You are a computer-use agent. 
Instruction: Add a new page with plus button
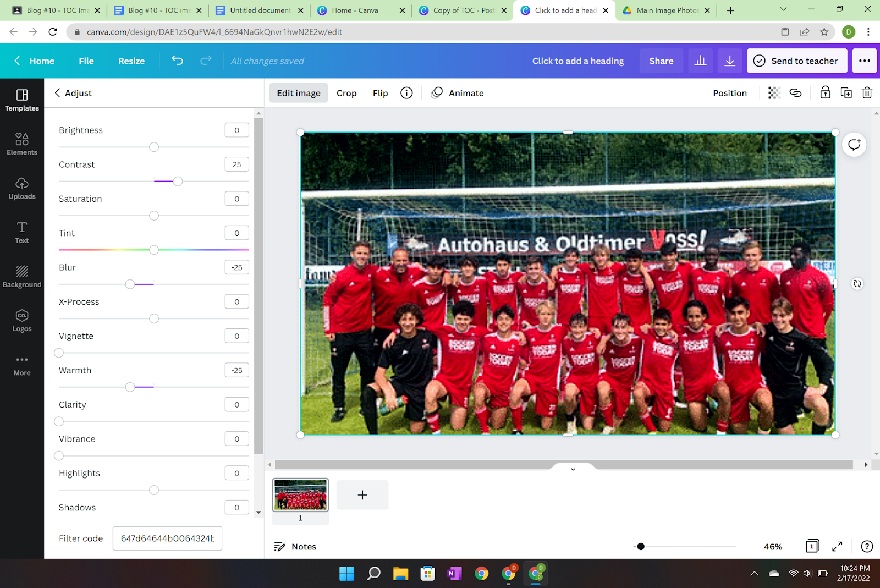[x=362, y=494]
